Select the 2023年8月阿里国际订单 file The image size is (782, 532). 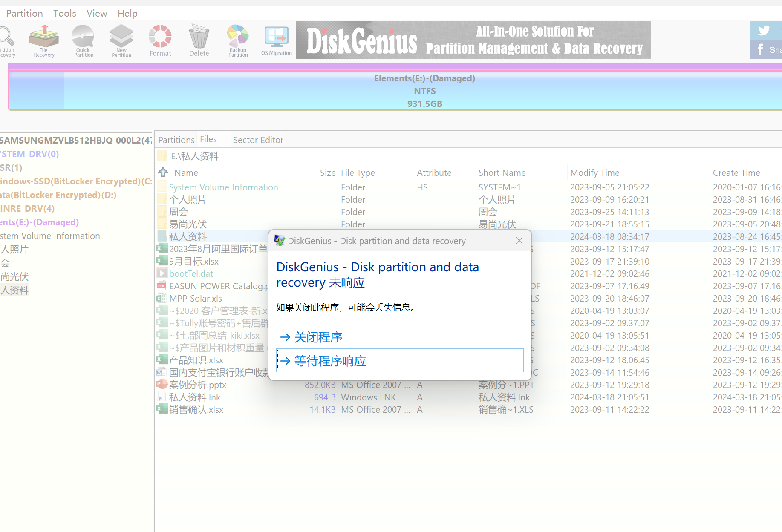point(218,249)
